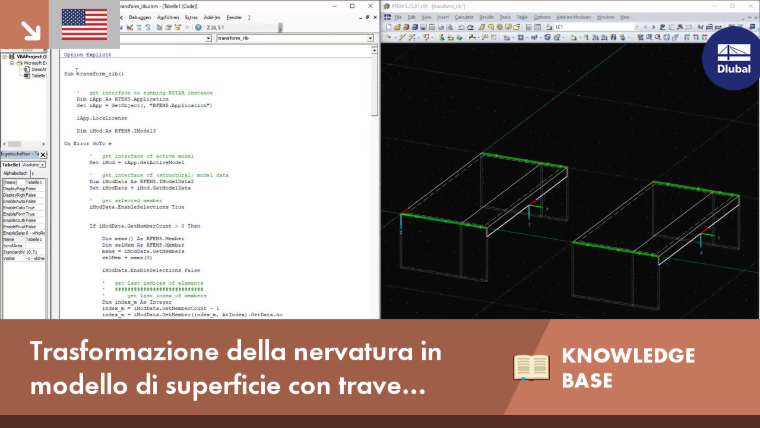Screen dimensions: 760x428
Task: Switch to Alphabetisch properties tab
Action: 16,173
